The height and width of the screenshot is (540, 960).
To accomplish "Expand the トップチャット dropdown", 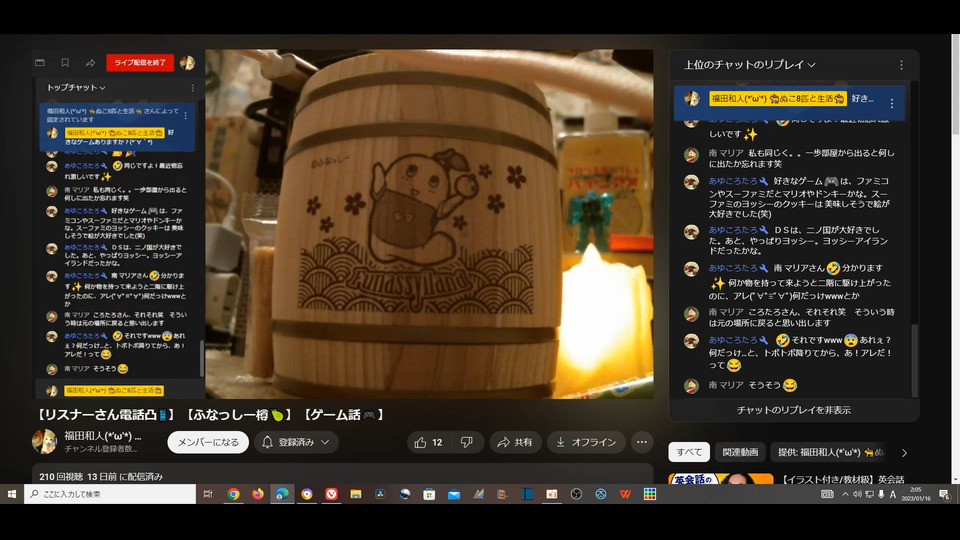I will (76, 88).
